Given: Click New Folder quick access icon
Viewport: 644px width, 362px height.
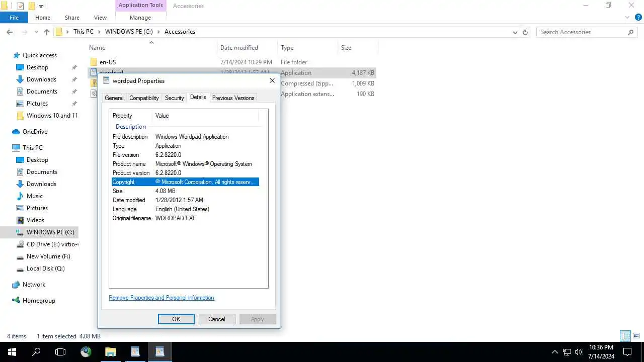Looking at the screenshot, I should tap(31, 6).
